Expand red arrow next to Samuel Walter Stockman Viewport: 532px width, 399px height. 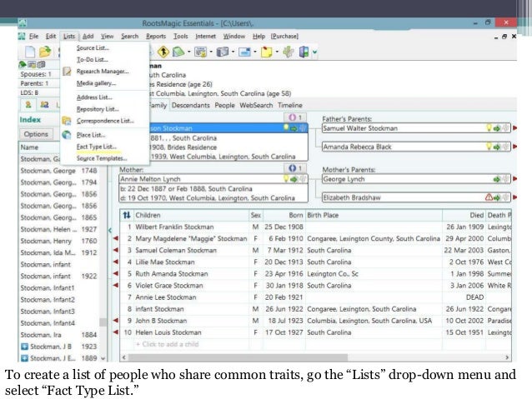514,128
